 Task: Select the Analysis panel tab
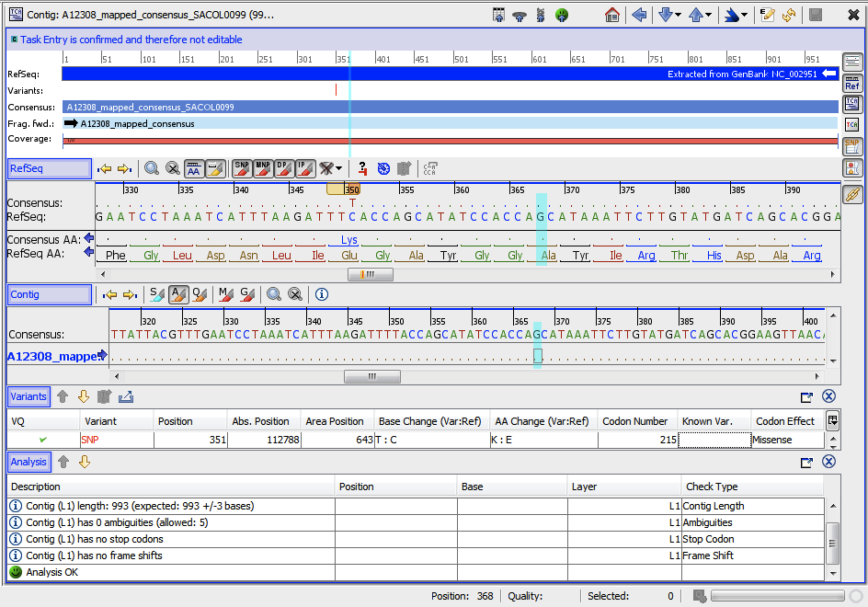click(x=29, y=462)
